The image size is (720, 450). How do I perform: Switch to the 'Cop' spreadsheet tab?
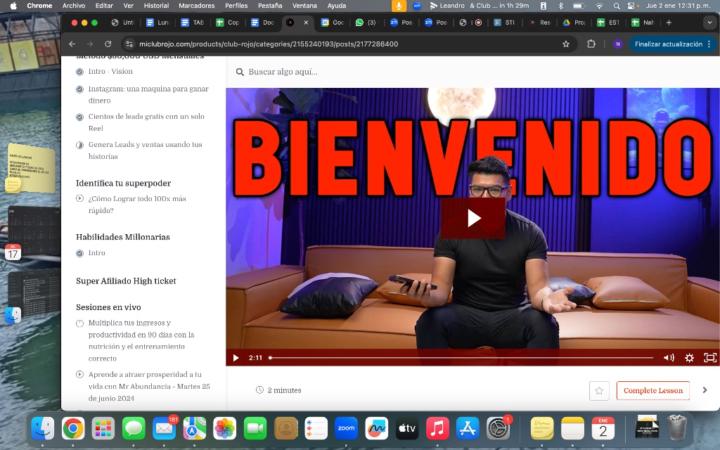point(227,22)
